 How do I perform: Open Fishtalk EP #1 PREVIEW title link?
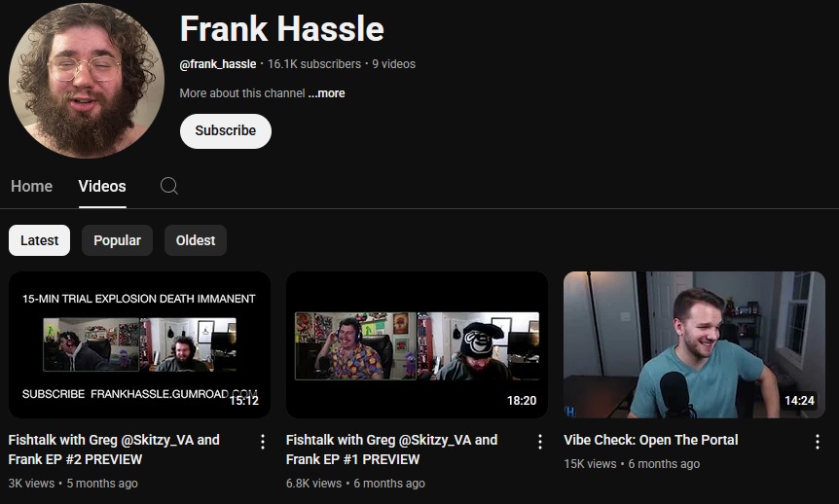[x=391, y=450]
